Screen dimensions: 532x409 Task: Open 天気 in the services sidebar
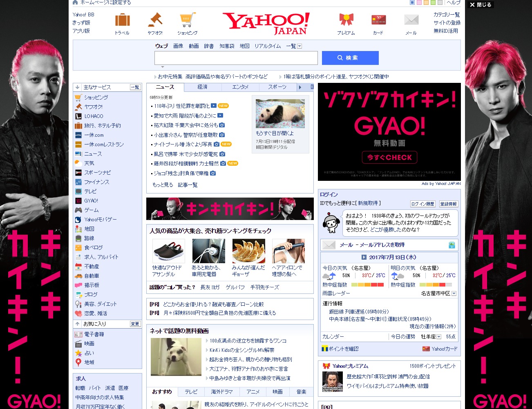(x=89, y=163)
